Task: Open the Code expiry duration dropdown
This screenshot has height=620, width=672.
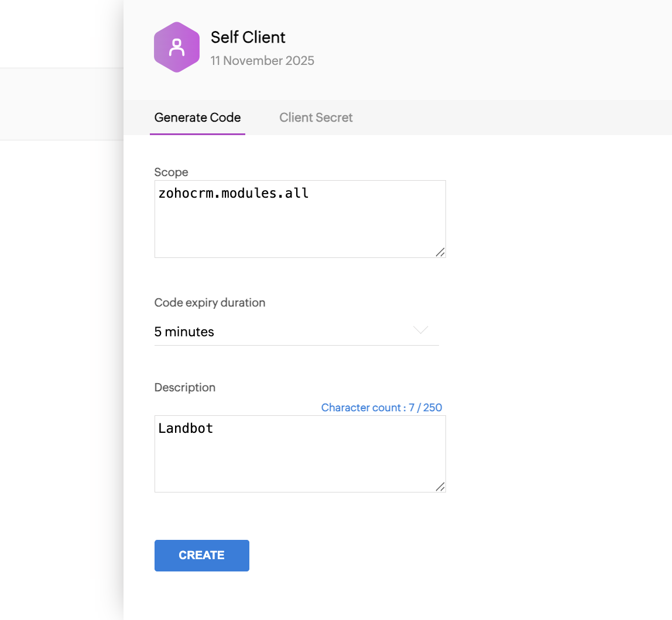Action: coord(297,332)
